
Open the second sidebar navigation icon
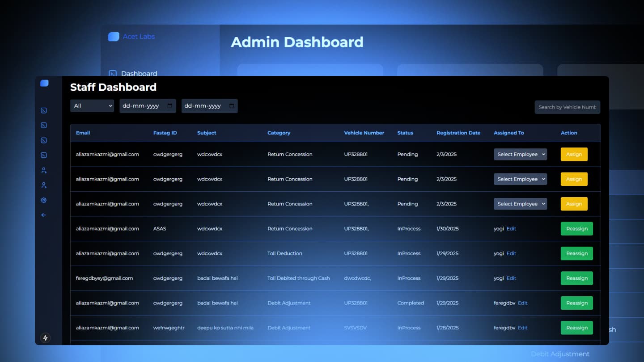[43, 125]
